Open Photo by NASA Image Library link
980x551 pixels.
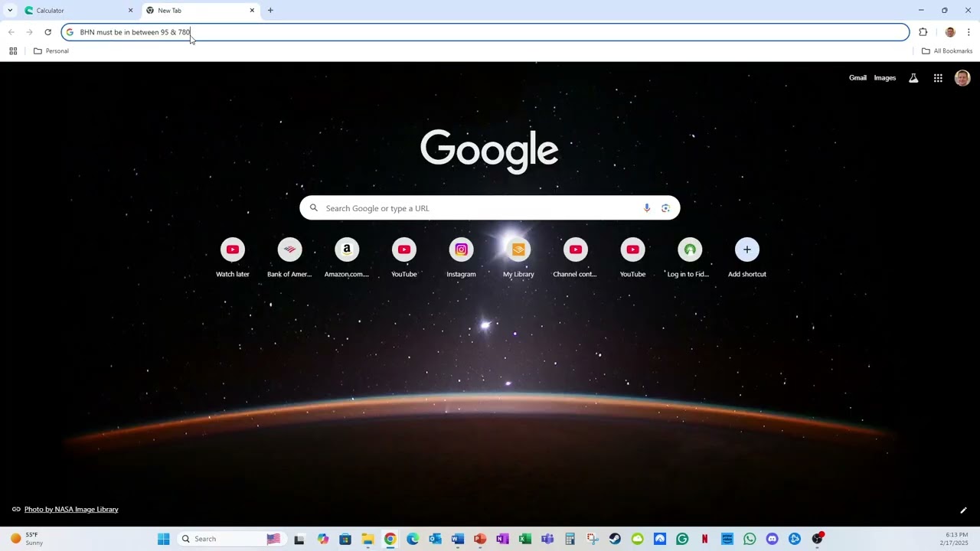(71, 510)
